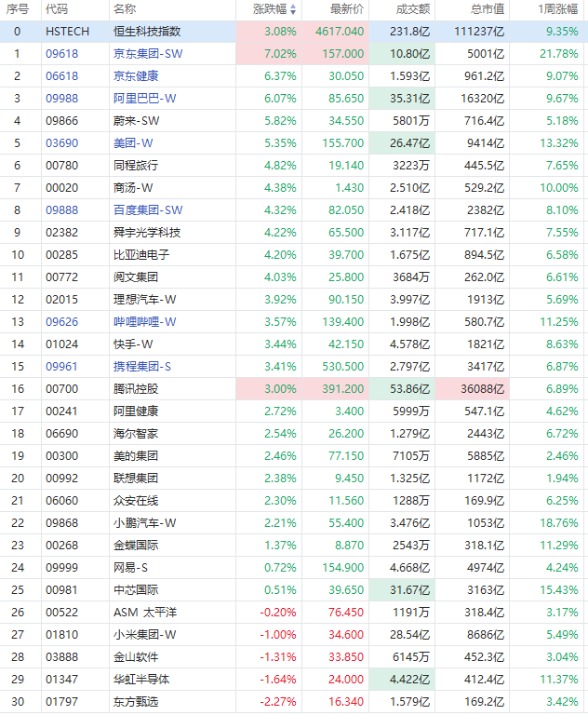
Task: Click 阿里巴巴-W turnover 35.31亿
Action: pyautogui.click(x=409, y=99)
